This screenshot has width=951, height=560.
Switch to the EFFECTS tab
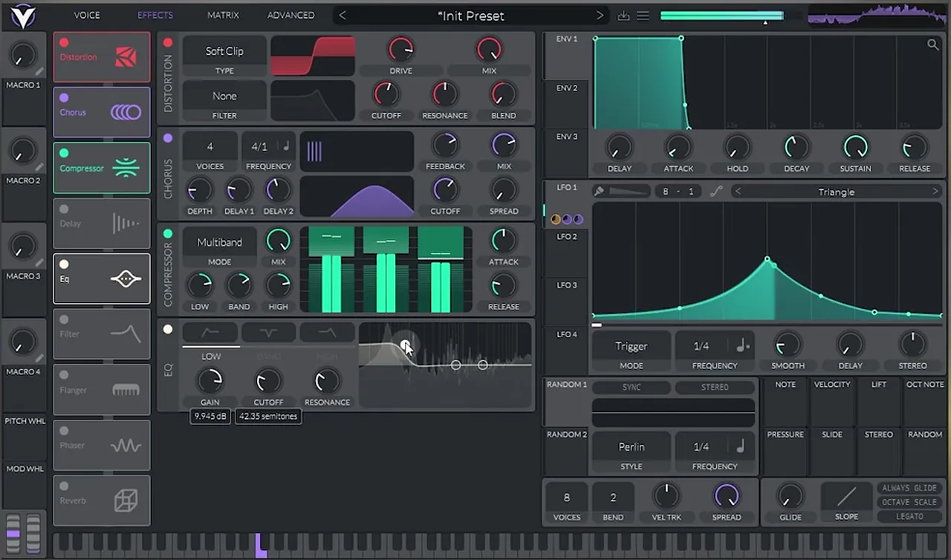155,15
